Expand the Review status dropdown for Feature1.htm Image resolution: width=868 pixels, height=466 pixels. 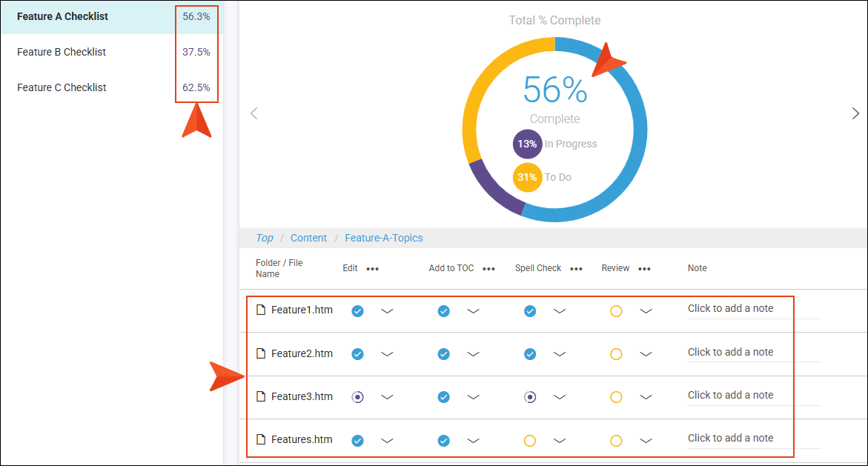pyautogui.click(x=646, y=311)
